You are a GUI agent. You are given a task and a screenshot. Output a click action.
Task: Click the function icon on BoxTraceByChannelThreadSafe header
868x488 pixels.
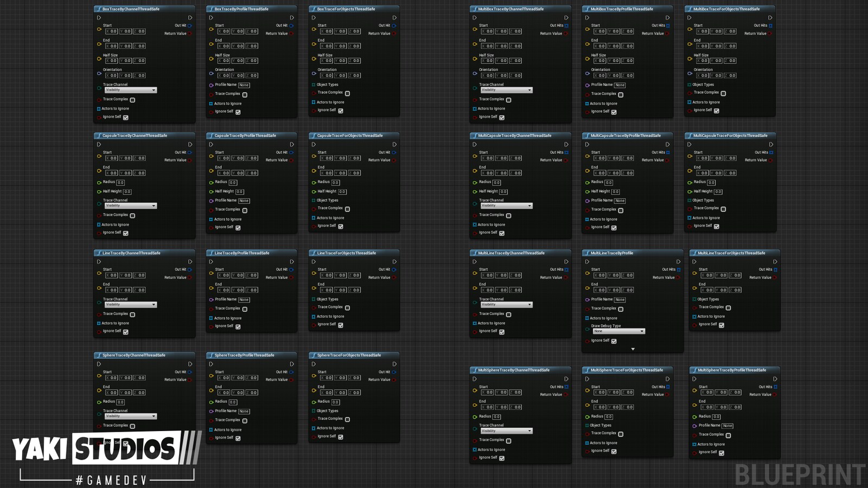click(99, 9)
